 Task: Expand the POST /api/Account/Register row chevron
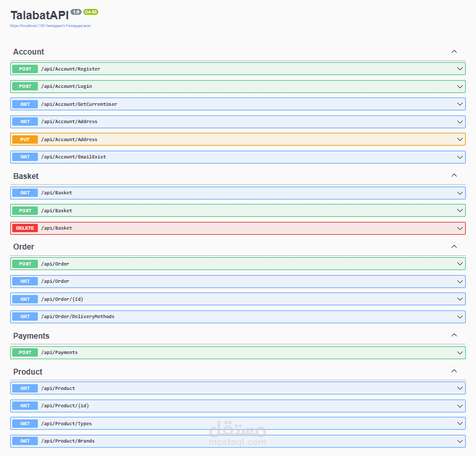460,69
